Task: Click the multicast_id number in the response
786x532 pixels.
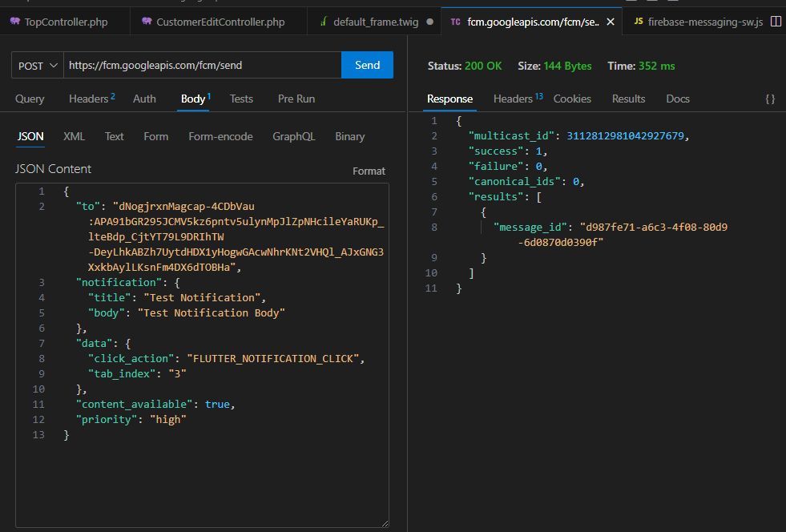Action: coord(625,136)
